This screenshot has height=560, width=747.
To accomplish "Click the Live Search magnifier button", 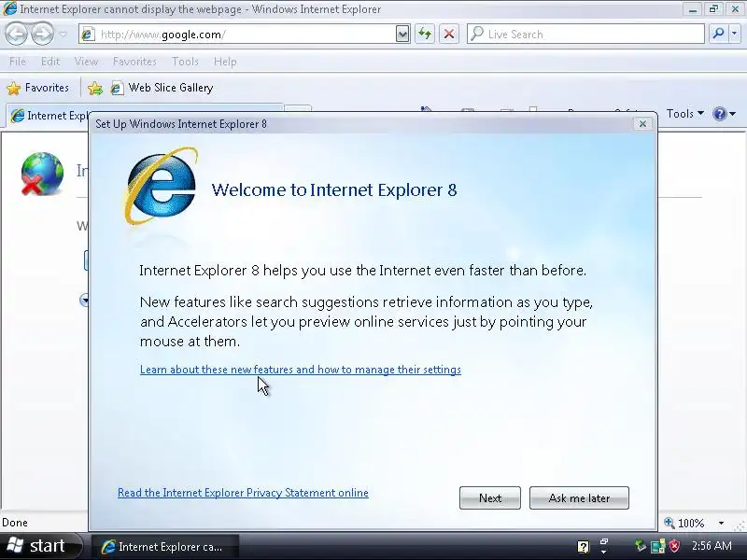I will [718, 34].
